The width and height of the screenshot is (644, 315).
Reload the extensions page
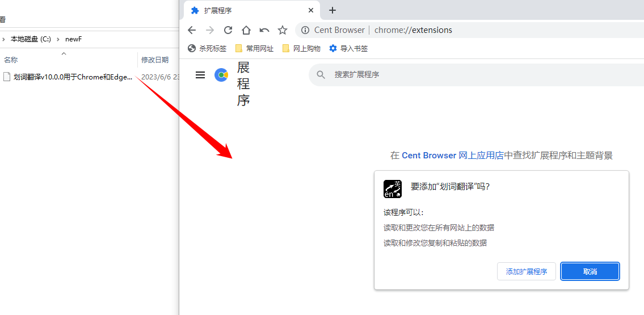coord(228,30)
